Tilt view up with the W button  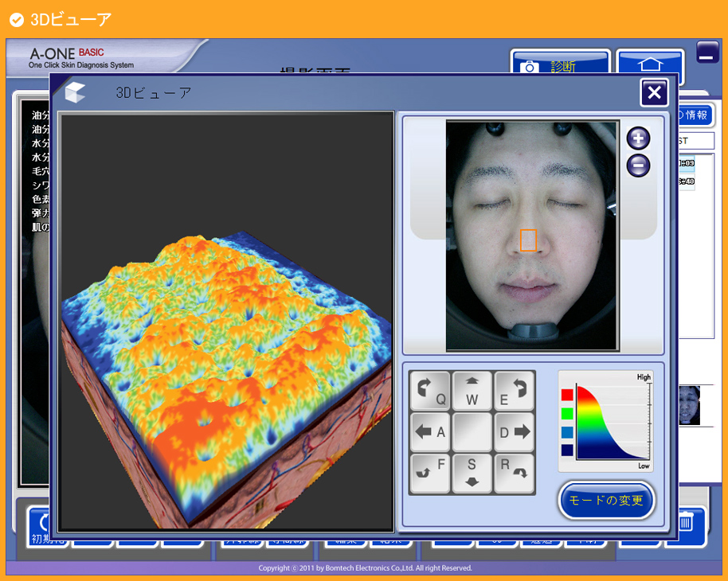click(x=472, y=391)
